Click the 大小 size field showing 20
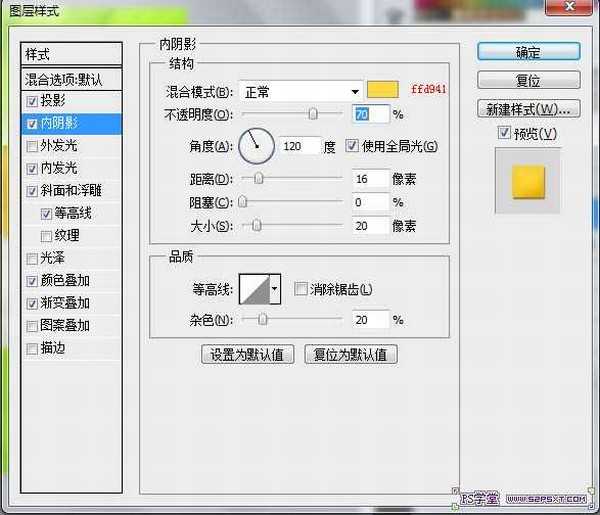 click(x=370, y=226)
